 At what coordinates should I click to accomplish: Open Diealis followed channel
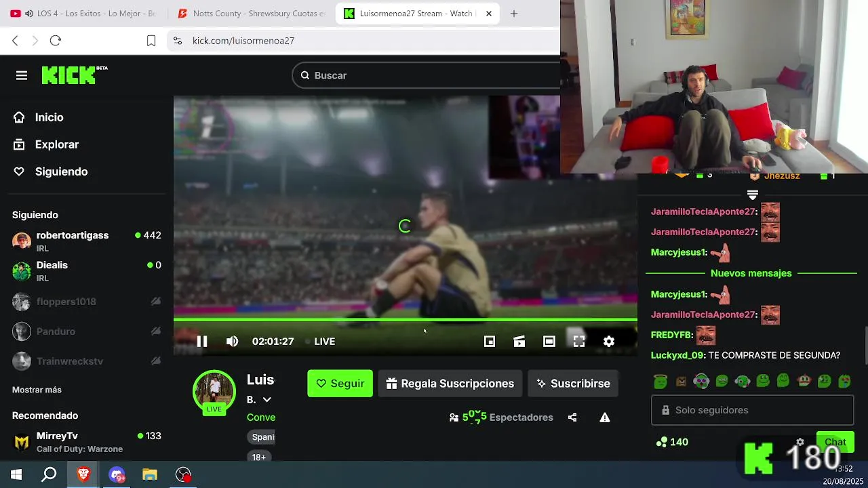[87, 270]
